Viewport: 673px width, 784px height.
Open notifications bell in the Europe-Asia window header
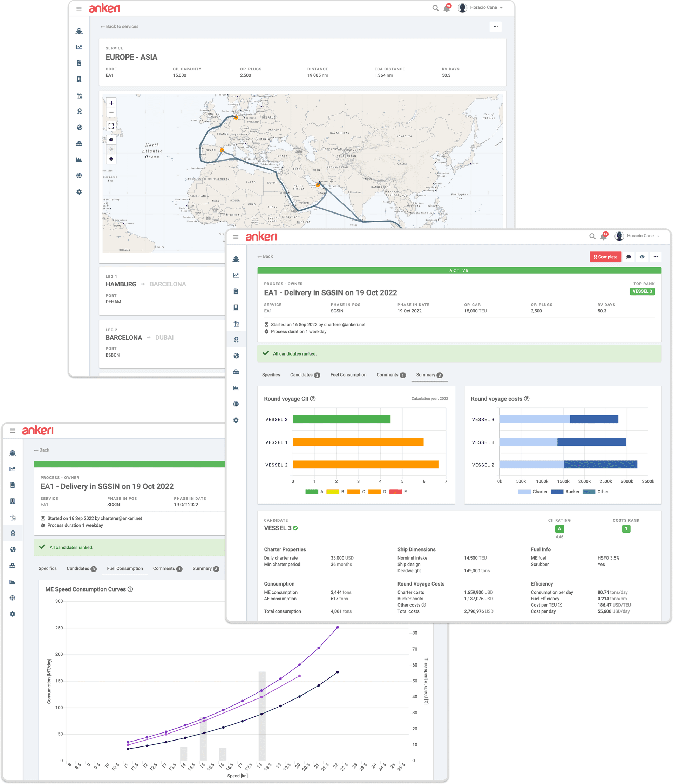(447, 8)
